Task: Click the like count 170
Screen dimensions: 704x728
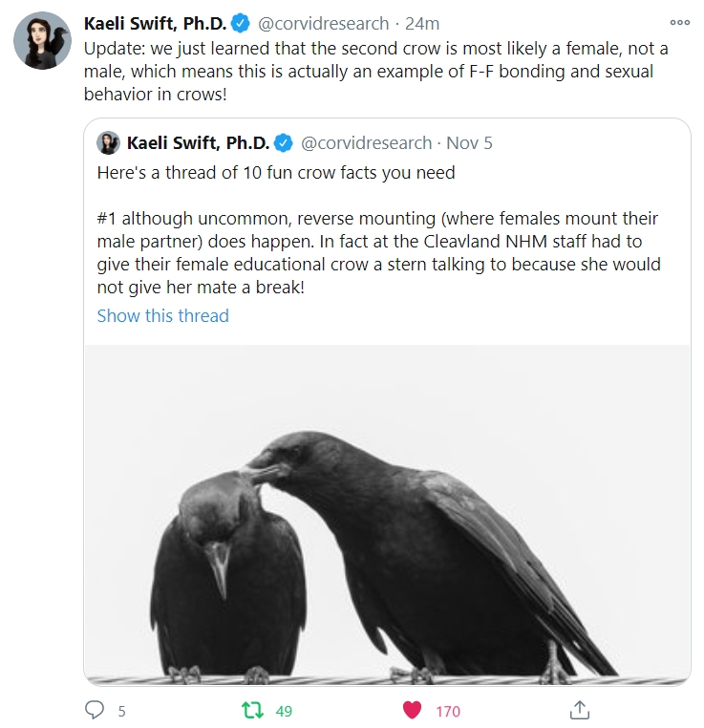Action: click(447, 711)
